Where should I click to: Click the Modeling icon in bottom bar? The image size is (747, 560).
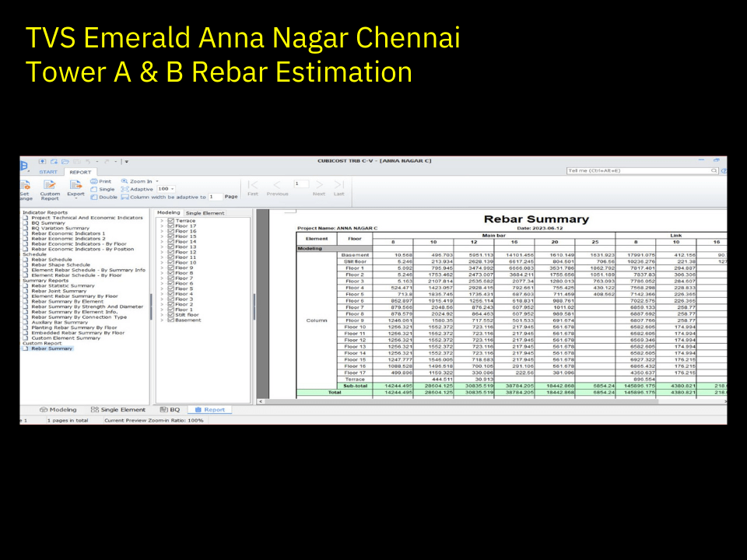pos(44,410)
